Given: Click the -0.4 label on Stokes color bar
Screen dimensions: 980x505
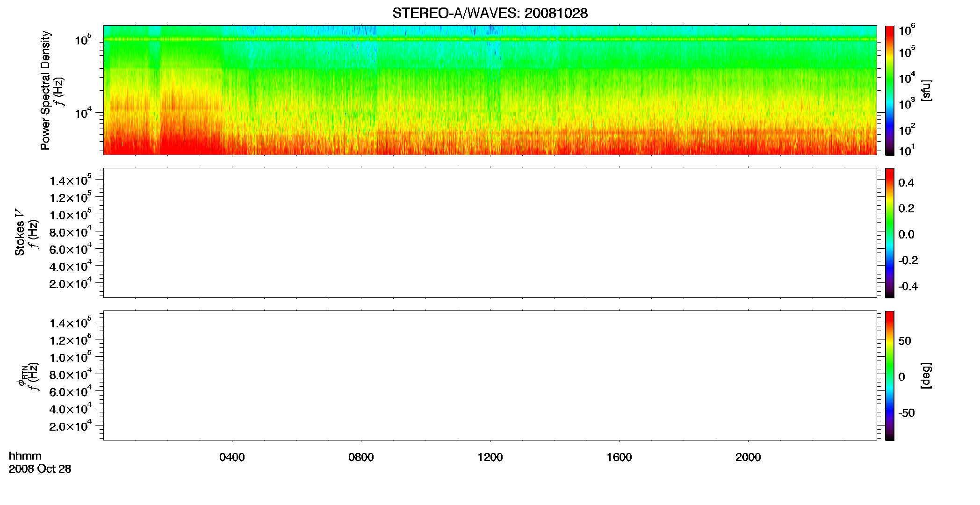Looking at the screenshot, I should tap(908, 286).
